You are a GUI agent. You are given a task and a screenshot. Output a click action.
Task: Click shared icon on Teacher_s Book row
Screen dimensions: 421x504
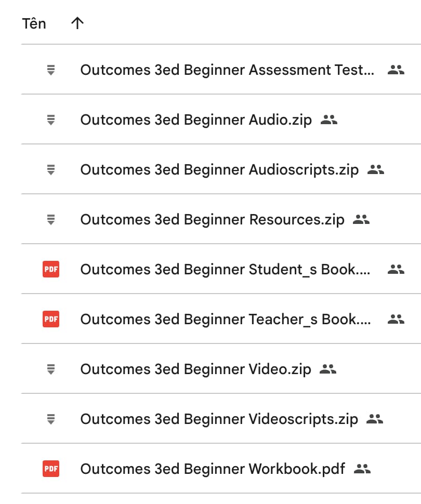tap(396, 319)
